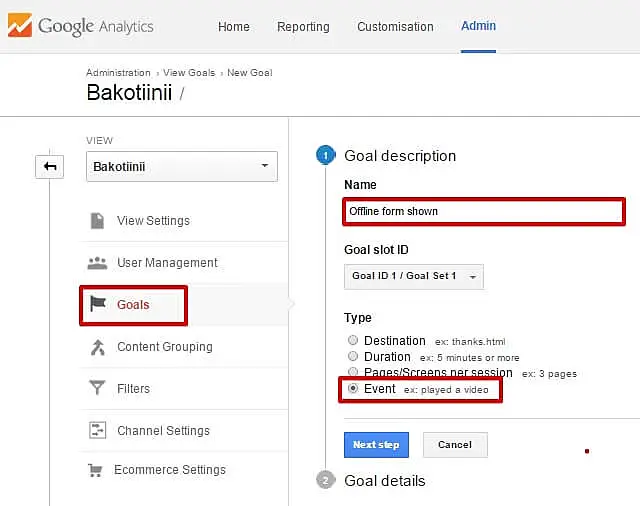Select the Destination goal type

[353, 341]
